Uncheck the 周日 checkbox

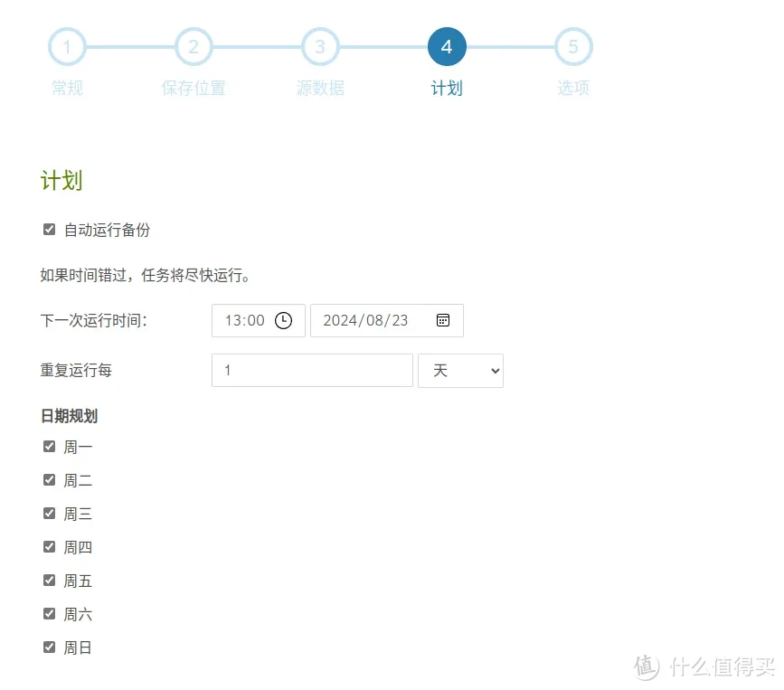point(49,646)
